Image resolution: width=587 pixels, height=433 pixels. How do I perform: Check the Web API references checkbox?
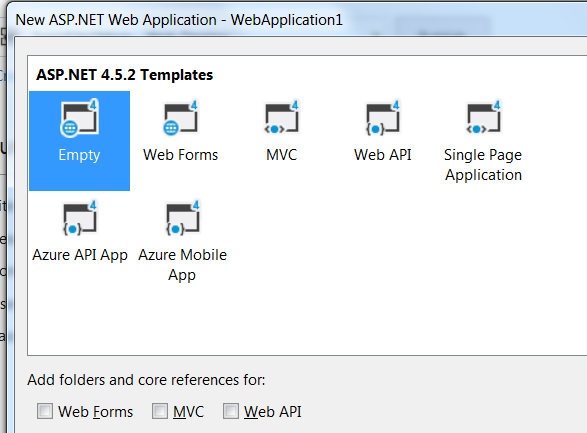click(231, 411)
